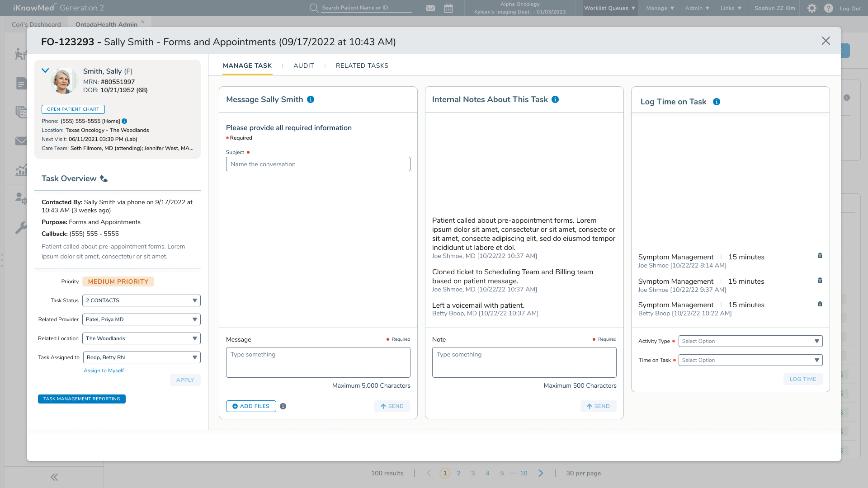Open the Activity Type dropdown
The image size is (868, 488).
750,341
